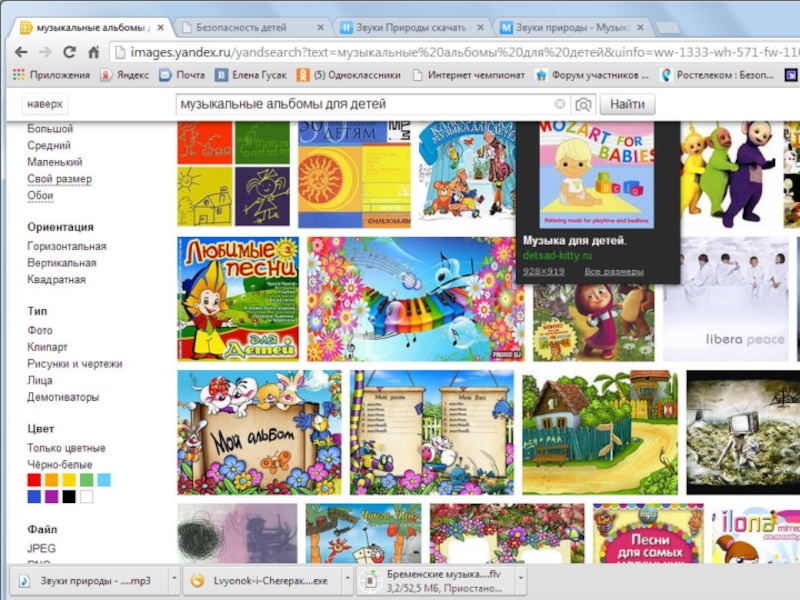Choose Вертикальная orientation
Viewport: 800px width, 600px height.
click(62, 263)
